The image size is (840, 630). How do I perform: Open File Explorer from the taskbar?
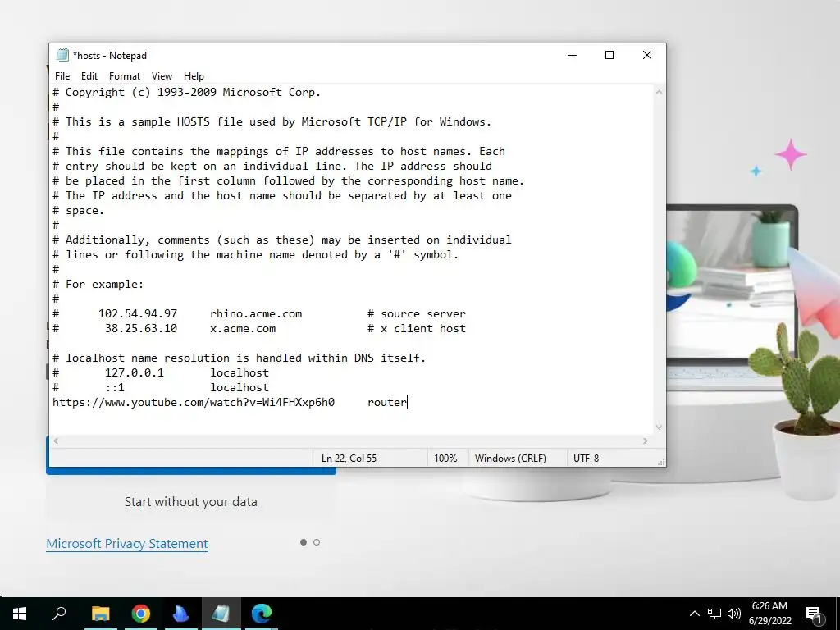(100, 614)
